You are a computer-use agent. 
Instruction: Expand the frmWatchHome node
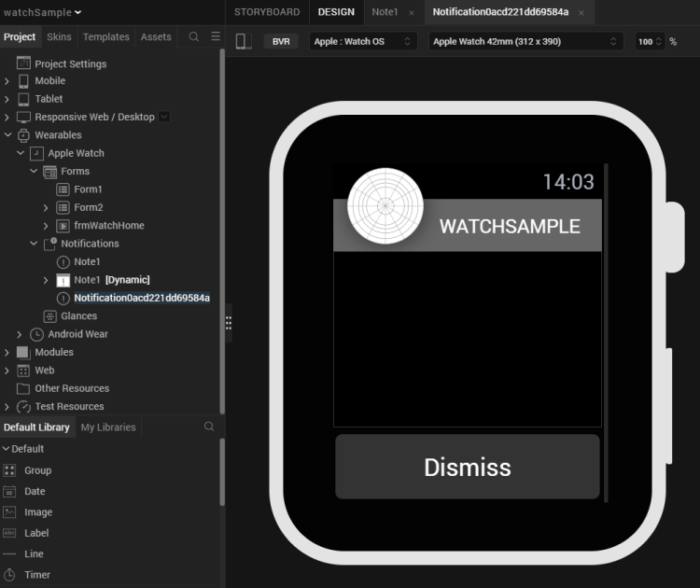pyautogui.click(x=46, y=226)
